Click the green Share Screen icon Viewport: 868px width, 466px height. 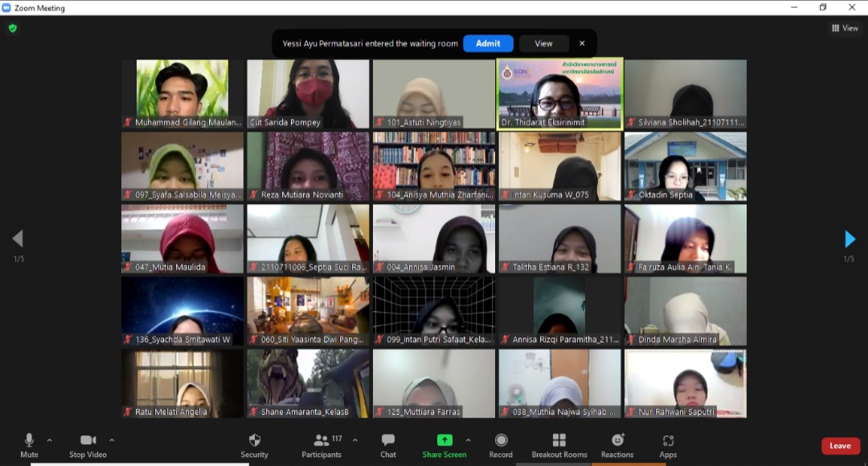click(x=444, y=440)
